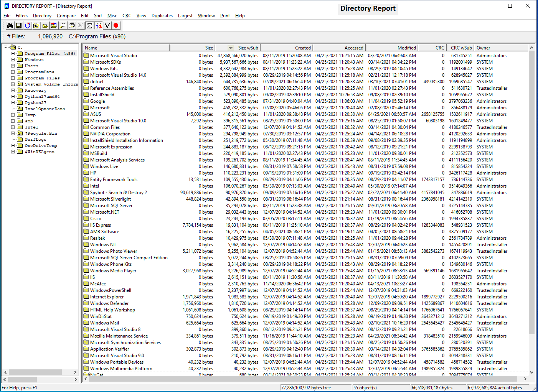
Task: Expand the Recovery tree node
Action: (x=13, y=91)
